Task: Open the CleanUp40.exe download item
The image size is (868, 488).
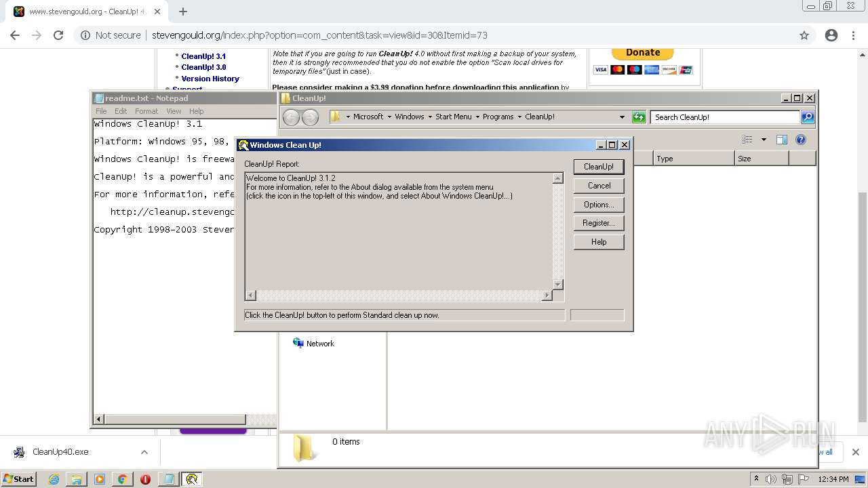Action: pos(60,452)
